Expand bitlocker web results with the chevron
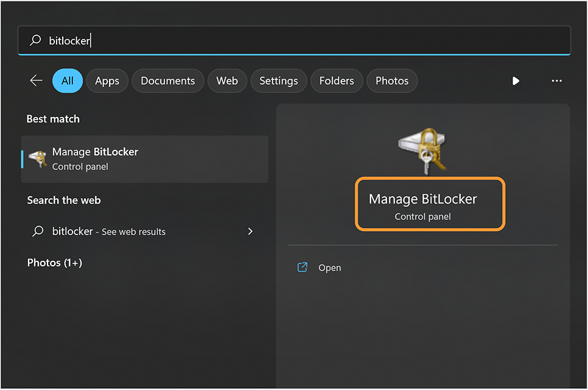Screen dimensions: 588x390 click(x=250, y=232)
